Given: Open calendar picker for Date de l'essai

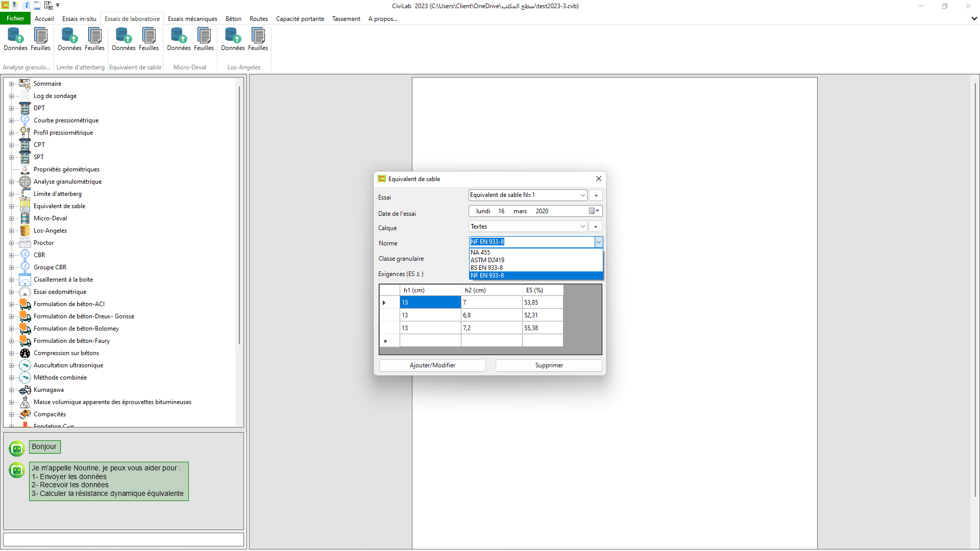Looking at the screenshot, I should [594, 211].
